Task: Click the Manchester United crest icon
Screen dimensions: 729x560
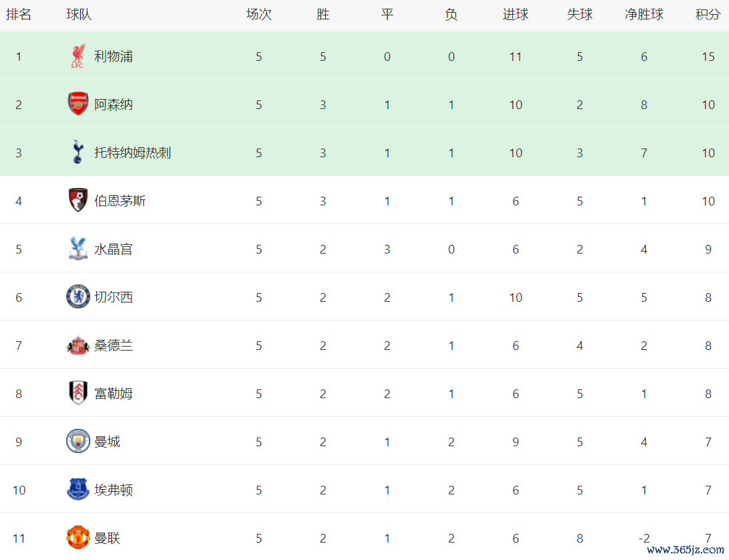Action: [x=78, y=538]
